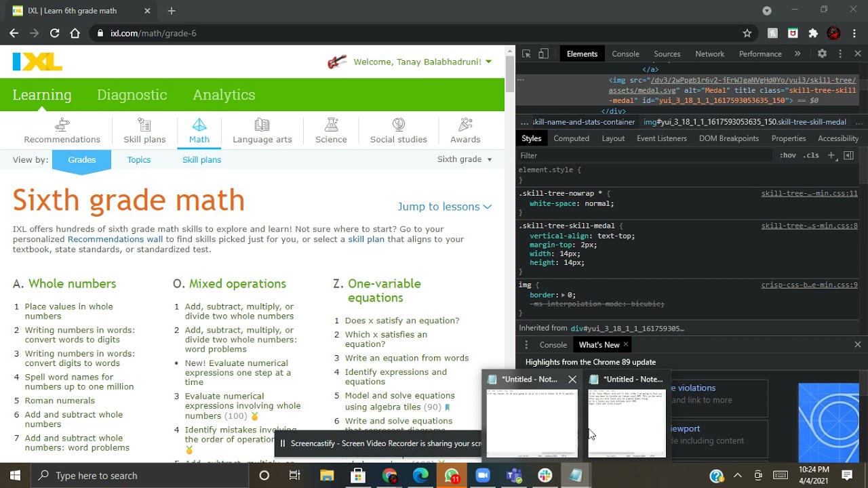Follow the Recommendations wall link
868x488 pixels.
[115, 239]
